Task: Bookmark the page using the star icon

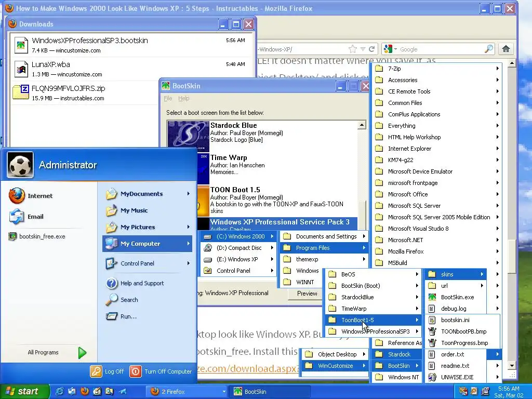Action: 353,49
